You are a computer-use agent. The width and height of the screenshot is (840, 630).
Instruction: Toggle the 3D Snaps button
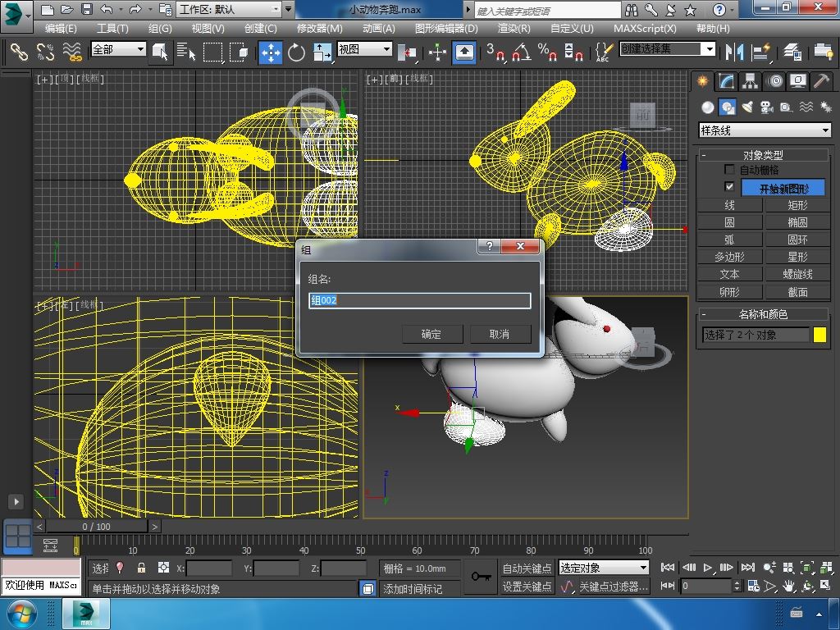point(495,52)
